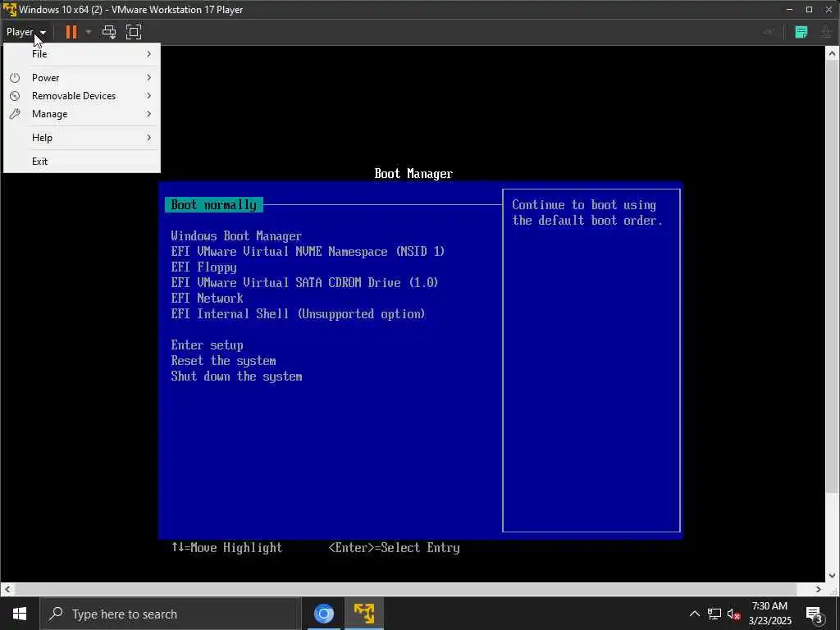840x630 pixels.
Task: Click the disc icon beside Removable Devices
Action: tap(15, 96)
